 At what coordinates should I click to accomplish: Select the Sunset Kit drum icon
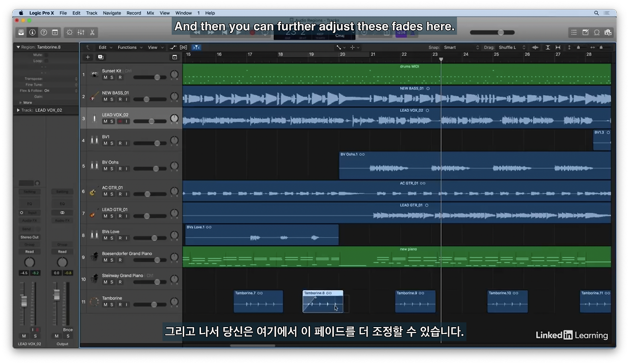(94, 74)
